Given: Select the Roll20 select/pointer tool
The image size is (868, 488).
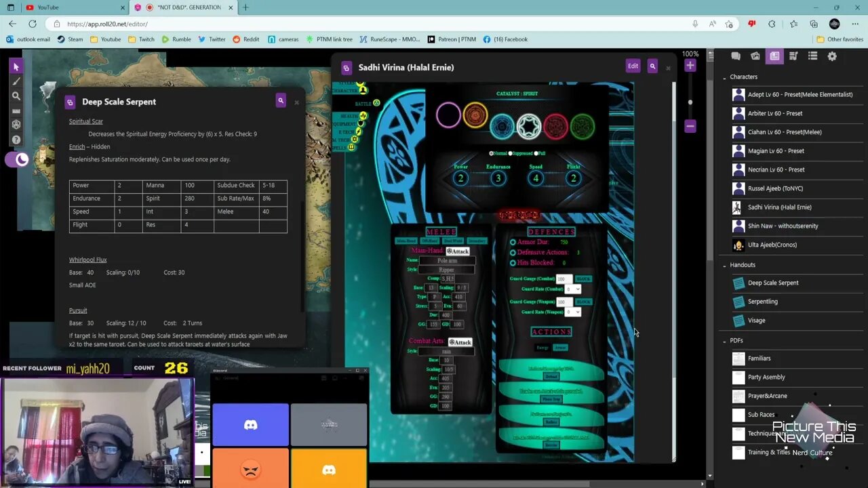Looking at the screenshot, I should pos(16,66).
